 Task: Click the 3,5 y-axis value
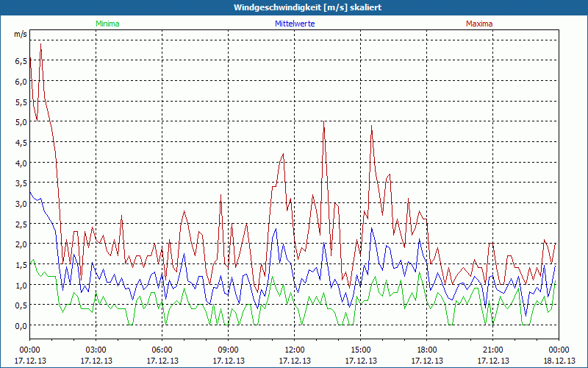pyautogui.click(x=21, y=183)
